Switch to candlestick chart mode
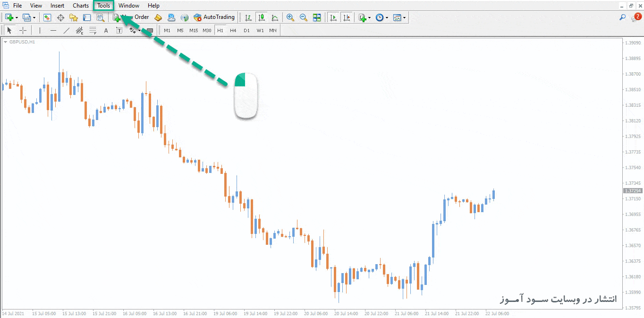The width and height of the screenshot is (644, 318). (x=262, y=17)
